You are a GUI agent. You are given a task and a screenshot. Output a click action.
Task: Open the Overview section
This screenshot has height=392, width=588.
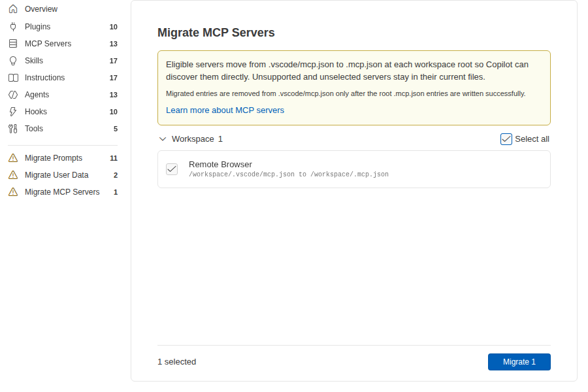click(63, 9)
